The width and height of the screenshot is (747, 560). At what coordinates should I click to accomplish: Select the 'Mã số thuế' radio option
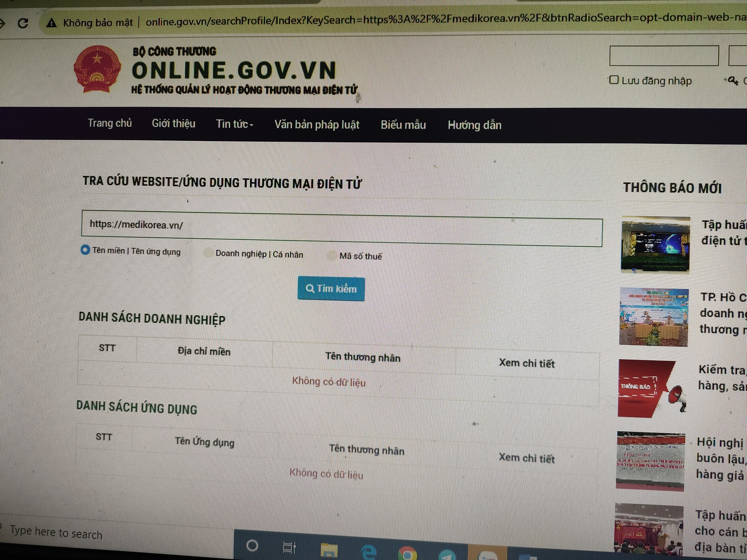[x=332, y=256]
